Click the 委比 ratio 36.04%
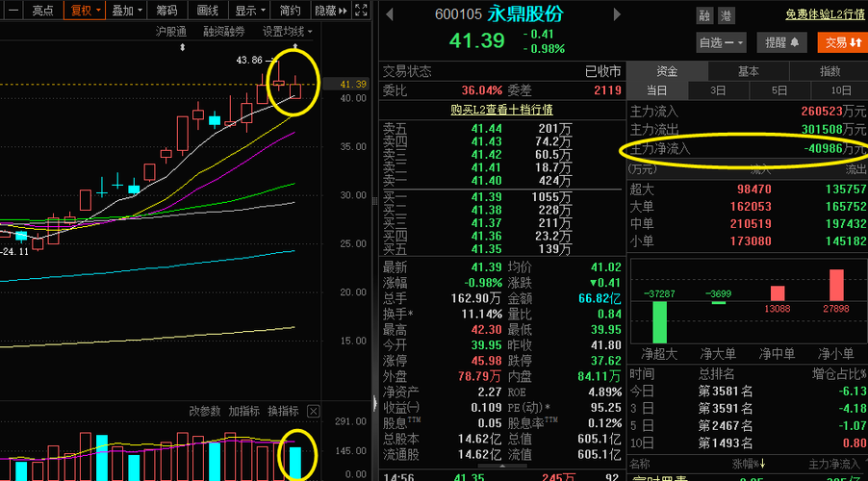The image size is (868, 481). point(481,90)
